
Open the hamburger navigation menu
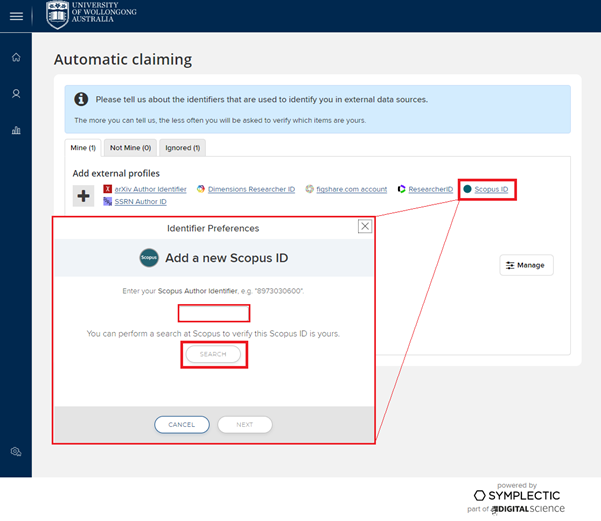(x=16, y=16)
